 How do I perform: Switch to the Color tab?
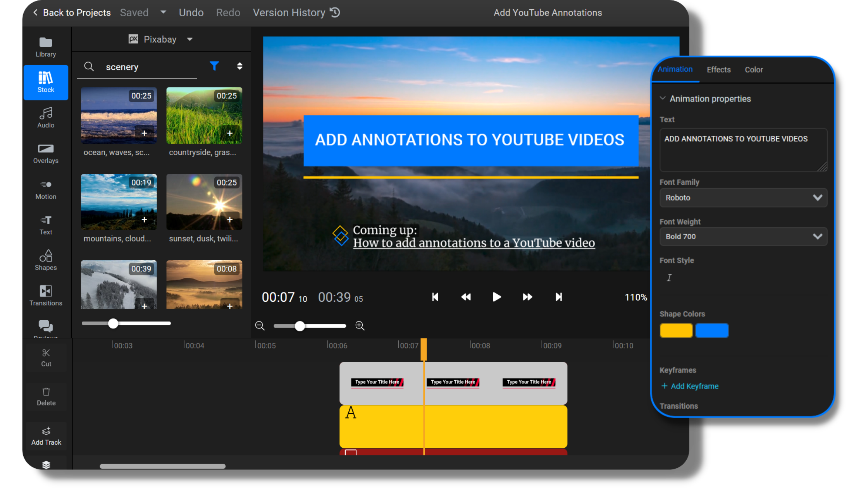tap(754, 69)
